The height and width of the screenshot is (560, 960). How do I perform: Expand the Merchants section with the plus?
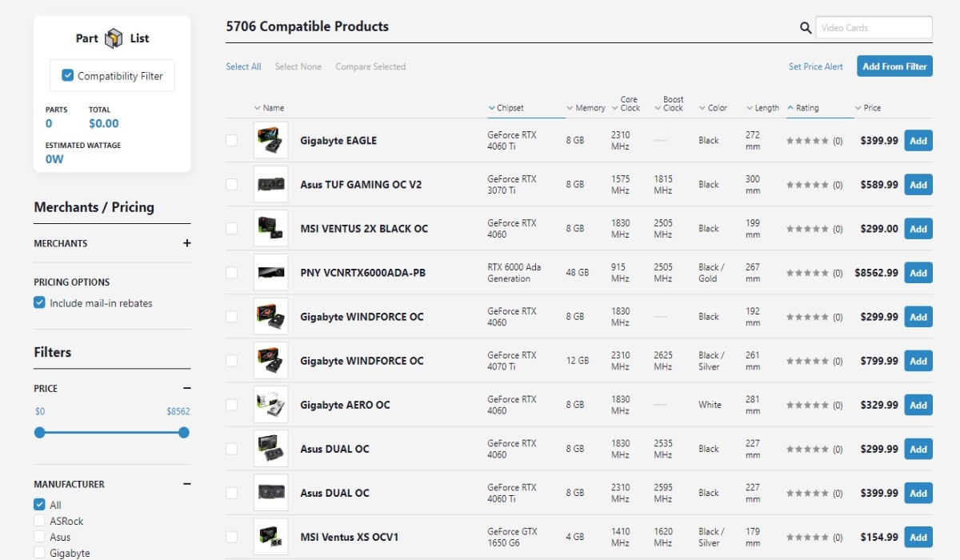point(186,243)
